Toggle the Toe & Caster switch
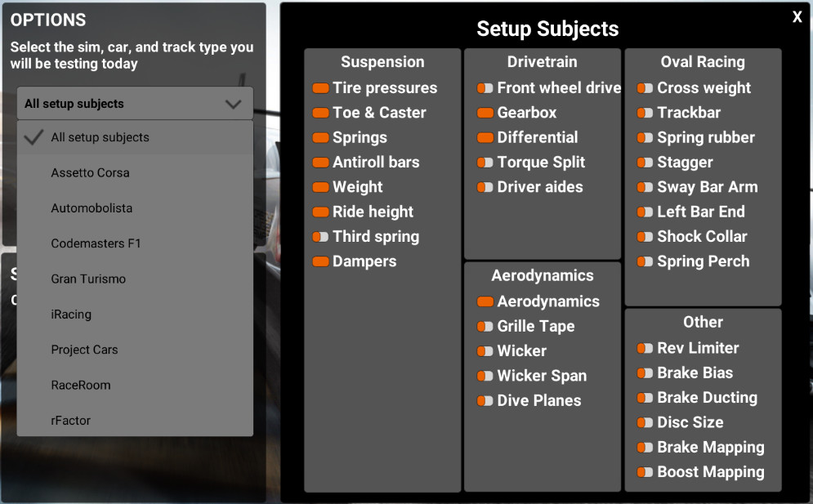Image resolution: width=813 pixels, height=504 pixels. (x=319, y=113)
